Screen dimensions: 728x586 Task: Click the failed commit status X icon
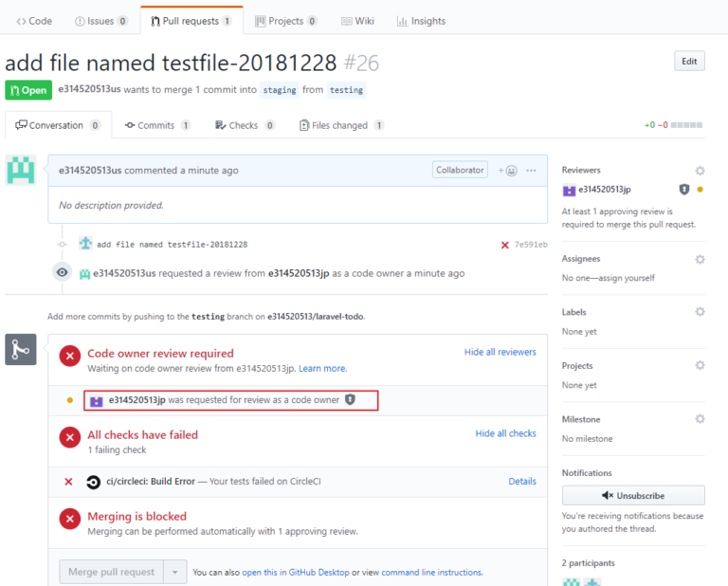coord(504,245)
